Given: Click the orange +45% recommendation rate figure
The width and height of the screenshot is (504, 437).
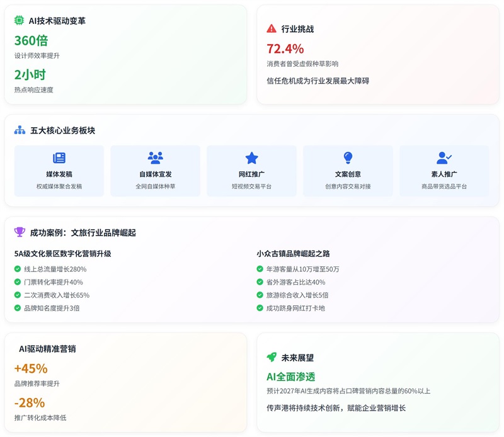Looking at the screenshot, I should [x=31, y=368].
